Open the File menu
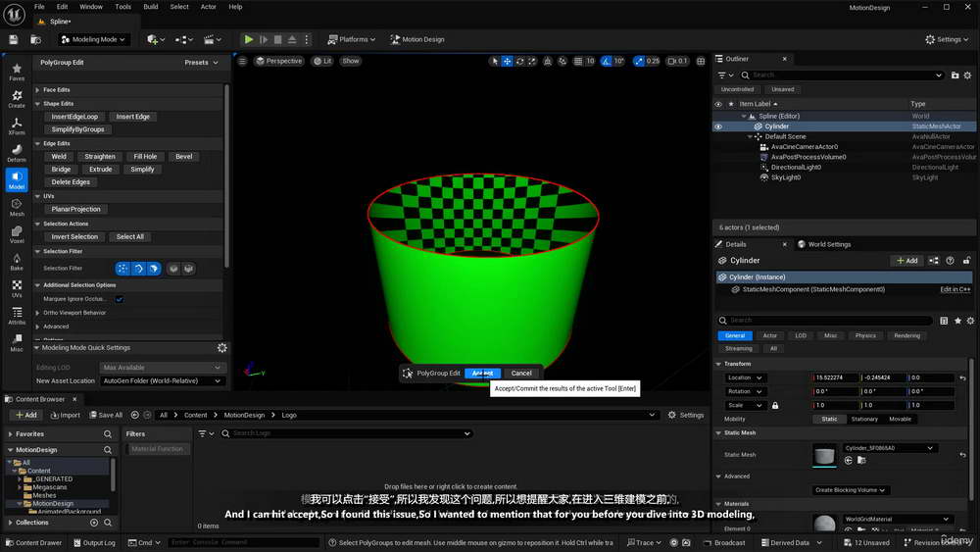 pos(39,6)
